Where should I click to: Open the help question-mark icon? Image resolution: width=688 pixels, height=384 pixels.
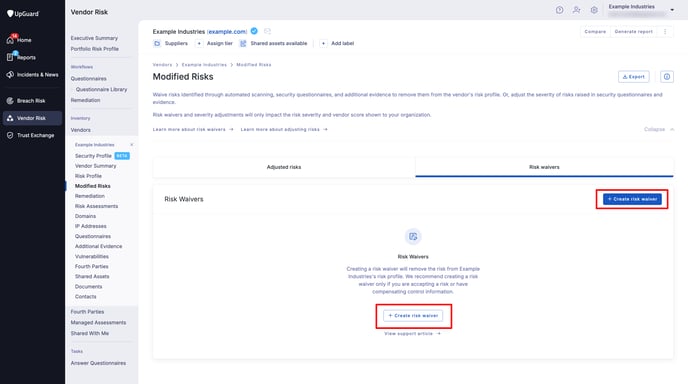pos(559,10)
